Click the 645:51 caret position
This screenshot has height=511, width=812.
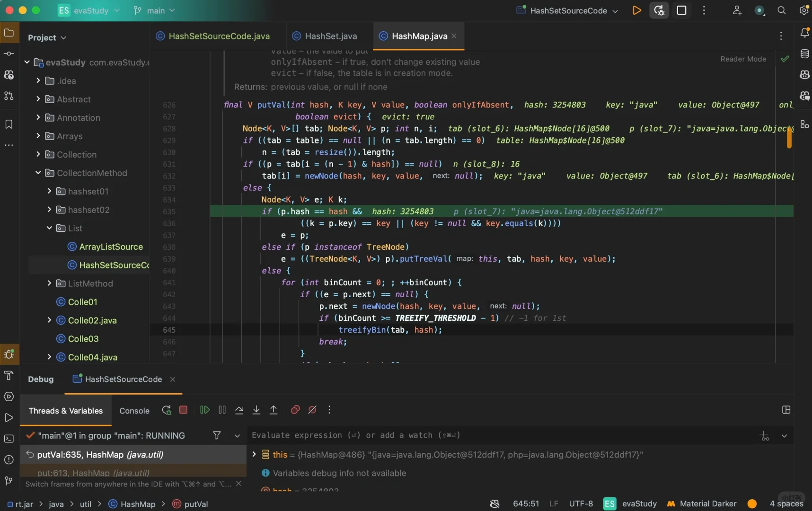point(526,504)
